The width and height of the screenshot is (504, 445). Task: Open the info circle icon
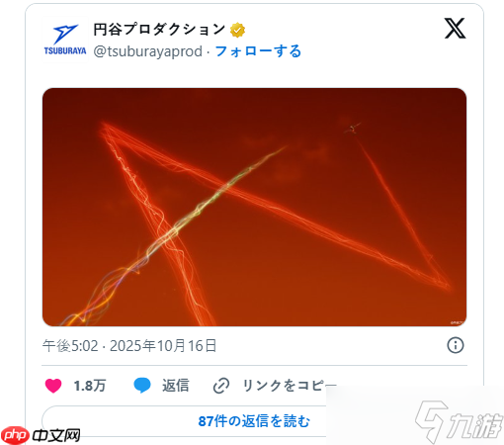pyautogui.click(x=456, y=345)
